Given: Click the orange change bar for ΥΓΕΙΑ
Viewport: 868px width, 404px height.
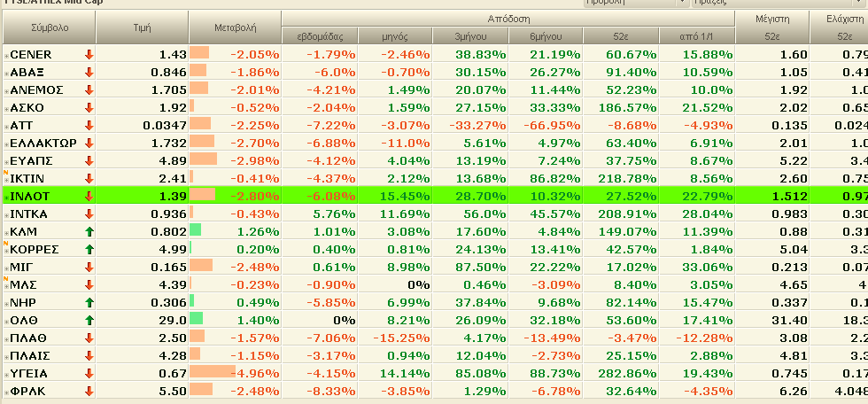Looking at the screenshot, I should [213, 373].
